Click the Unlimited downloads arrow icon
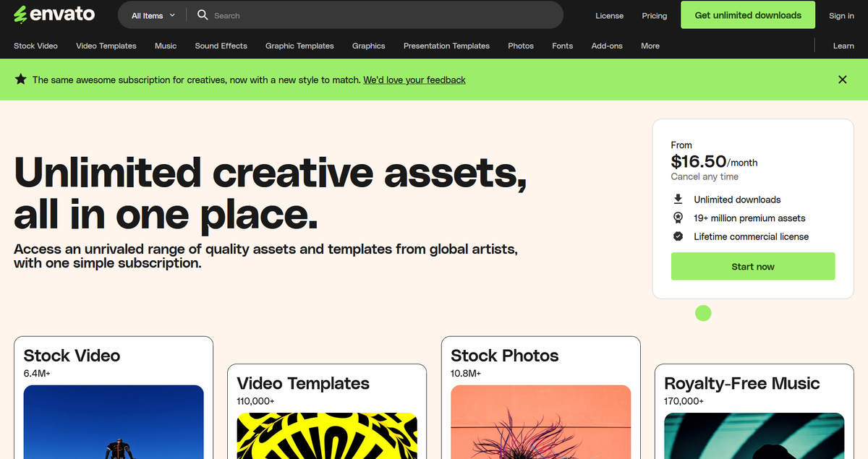This screenshot has width=868, height=459. click(678, 199)
